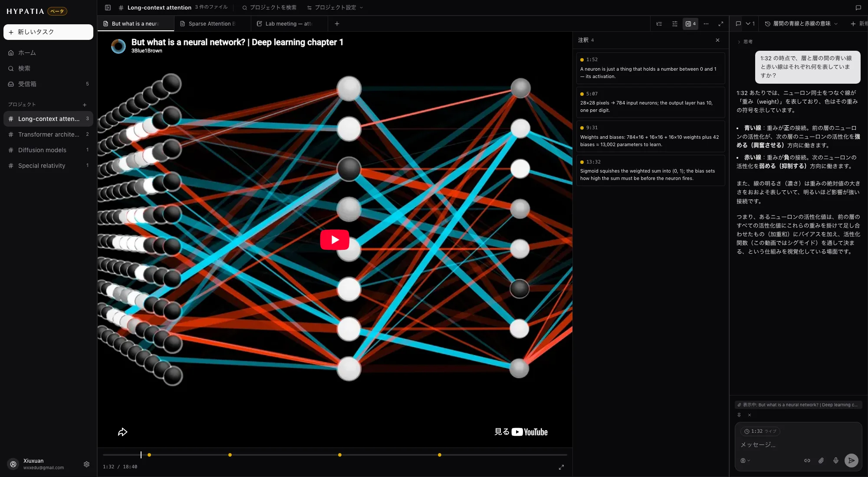The width and height of the screenshot is (868, 477).
Task: Select the Special relativity project
Action: point(48,166)
